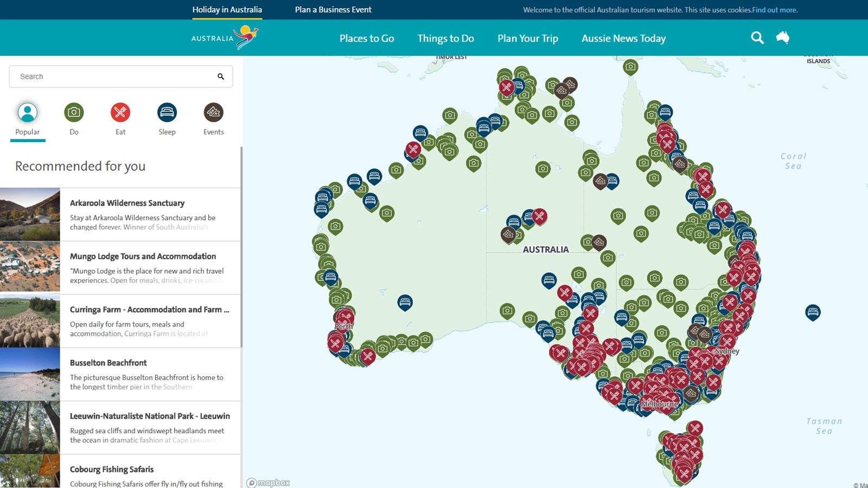This screenshot has width=868, height=488.
Task: Open the Holiday in Australia tab
Action: coord(227,10)
